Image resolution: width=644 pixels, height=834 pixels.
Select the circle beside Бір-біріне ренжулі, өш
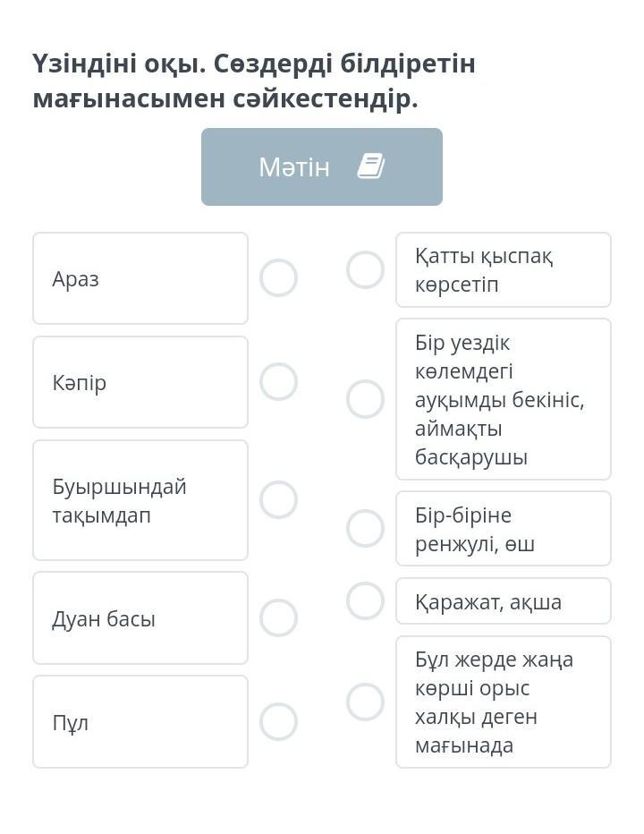tap(365, 528)
